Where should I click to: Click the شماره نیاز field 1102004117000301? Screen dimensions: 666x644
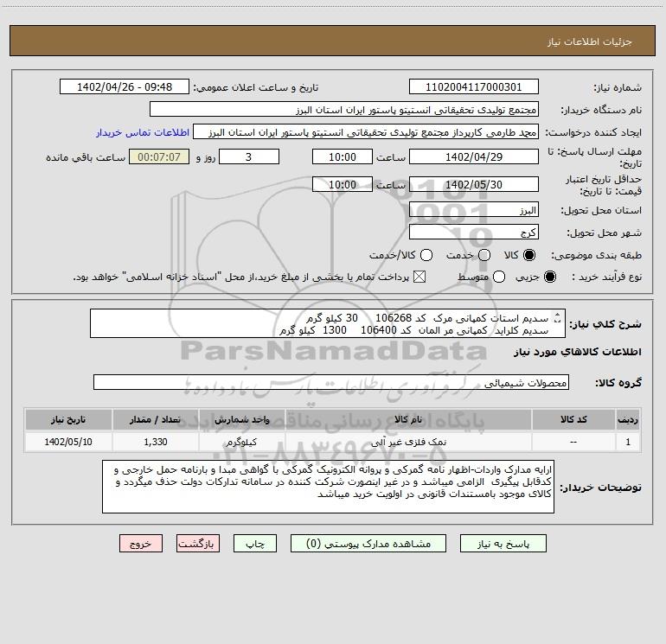474,87
